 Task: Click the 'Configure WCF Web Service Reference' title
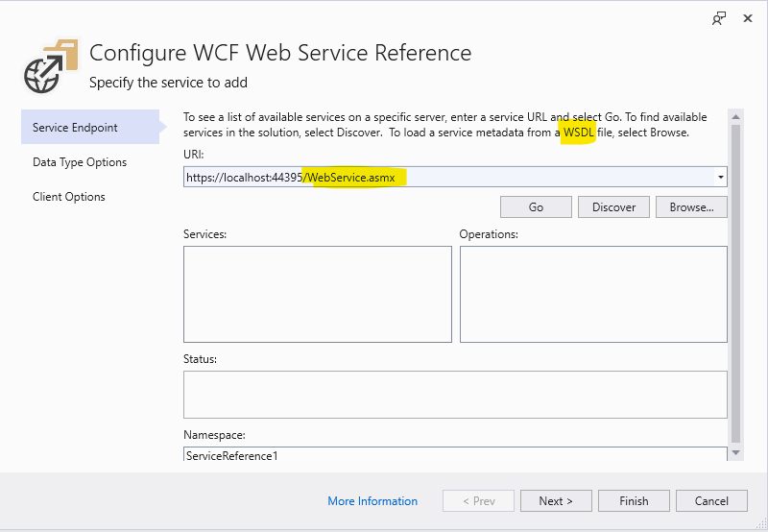(280, 53)
